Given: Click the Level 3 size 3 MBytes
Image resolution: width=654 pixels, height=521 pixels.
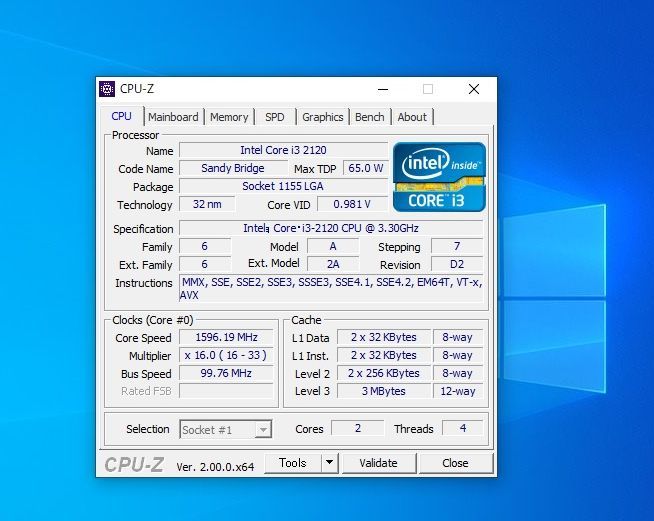Looking at the screenshot, I should [x=383, y=391].
